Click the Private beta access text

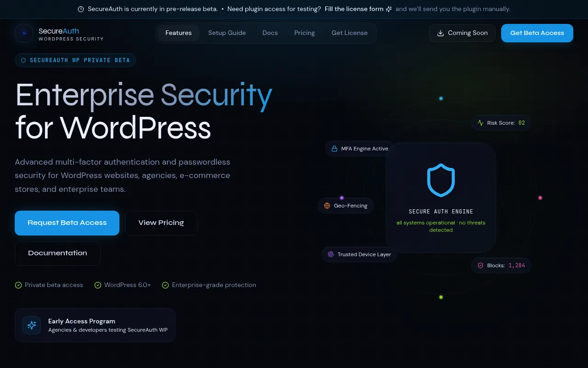54,285
